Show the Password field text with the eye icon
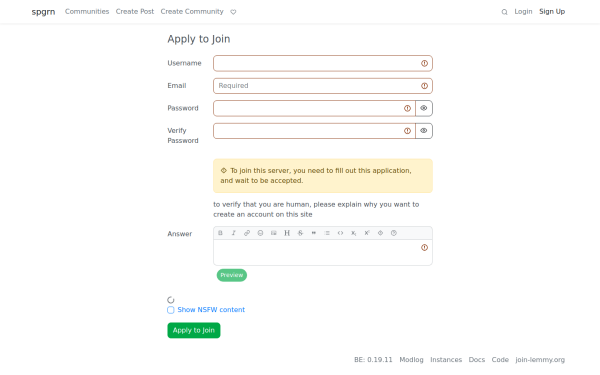The width and height of the screenshot is (600, 375). click(424, 108)
